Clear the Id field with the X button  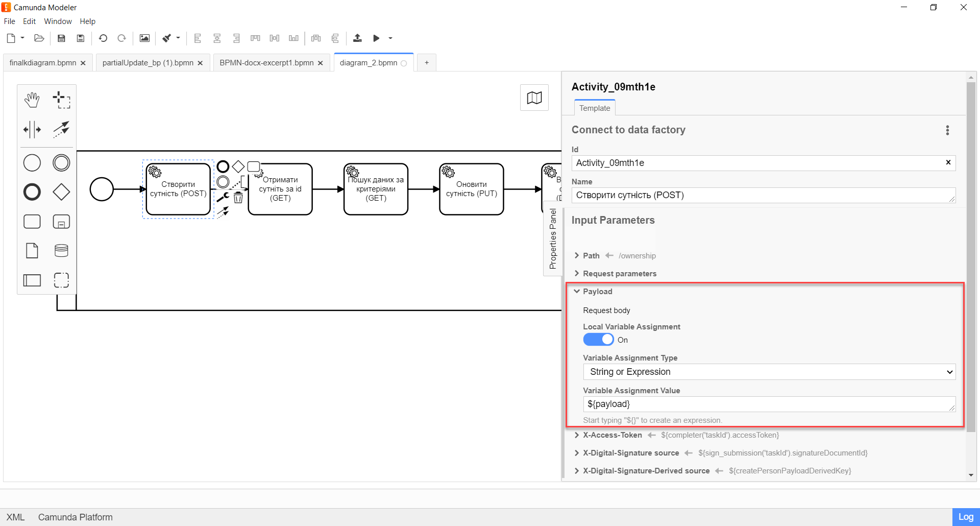(x=948, y=162)
